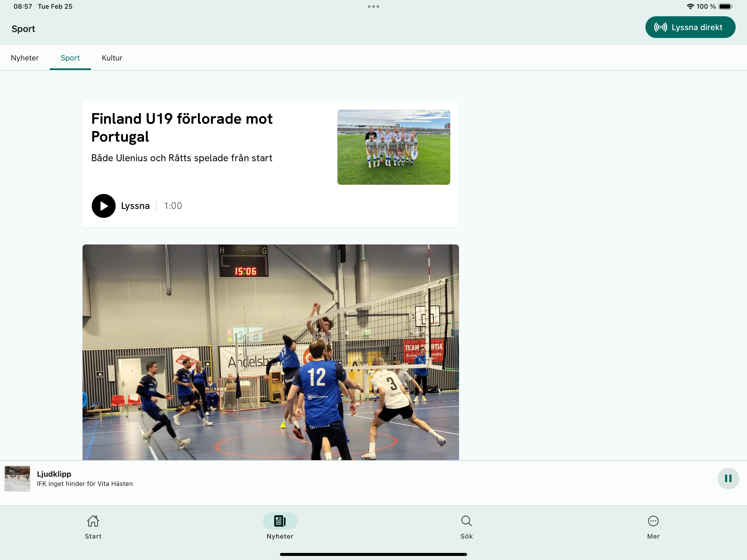Play the Finland U19 audio clip
The width and height of the screenshot is (747, 560).
coord(103,206)
